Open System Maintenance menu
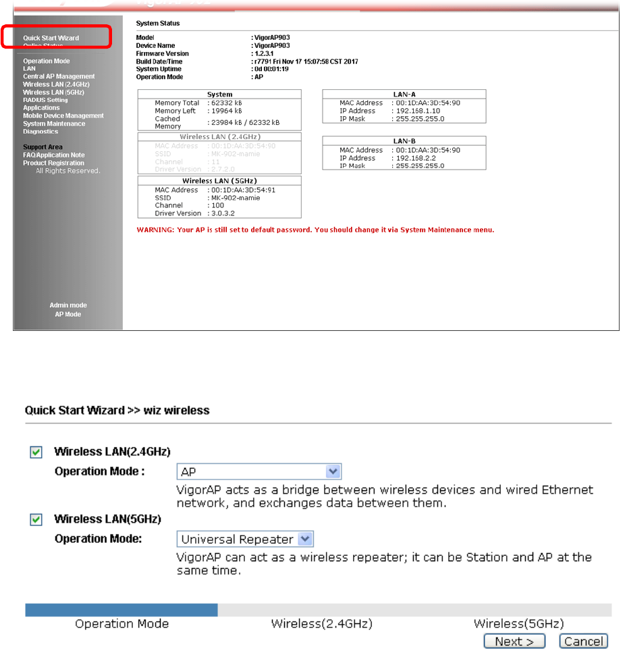 pos(54,124)
